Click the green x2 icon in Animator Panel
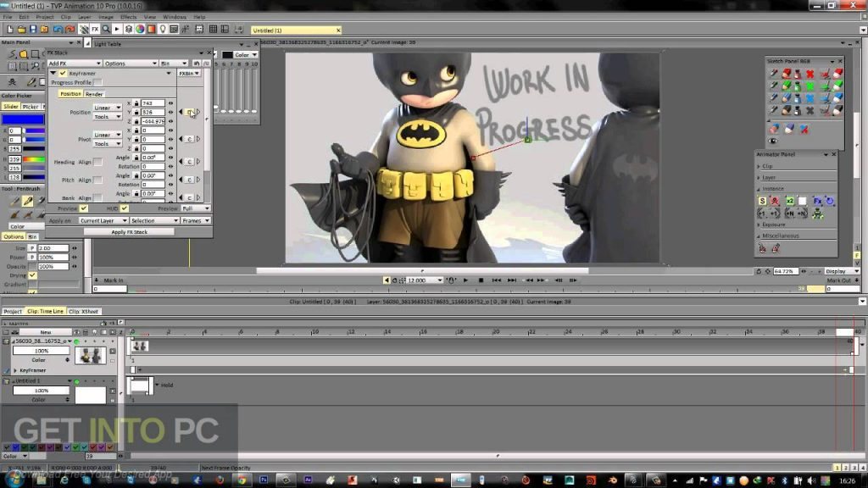This screenshot has width=868, height=488. tap(789, 201)
